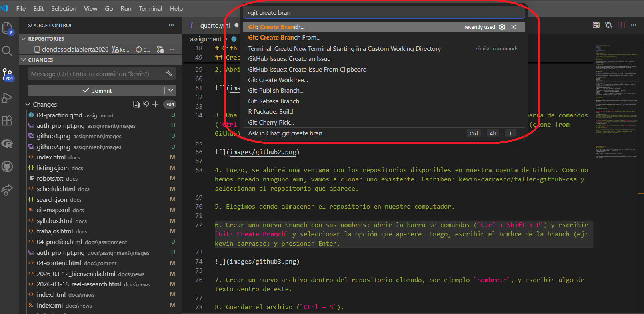Image resolution: width=644 pixels, height=314 pixels.
Task: Open the R extension panel
Action: pos(7,144)
